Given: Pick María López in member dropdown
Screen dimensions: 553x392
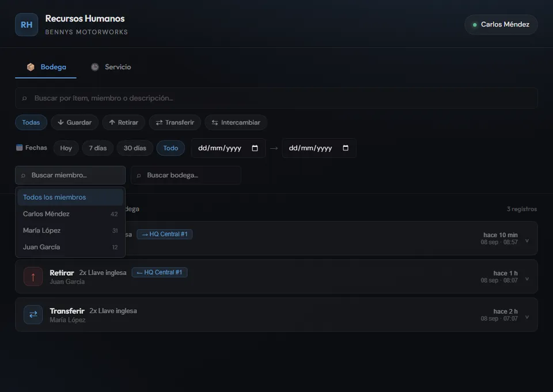Looking at the screenshot, I should point(70,231).
